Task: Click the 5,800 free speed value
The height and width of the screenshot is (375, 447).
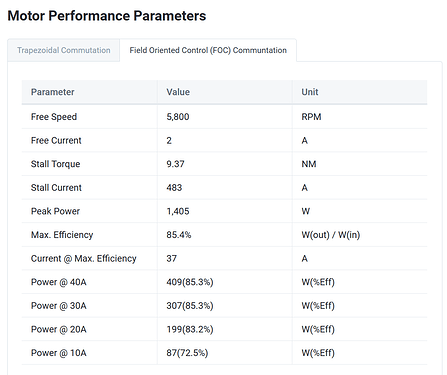Action: coord(178,117)
